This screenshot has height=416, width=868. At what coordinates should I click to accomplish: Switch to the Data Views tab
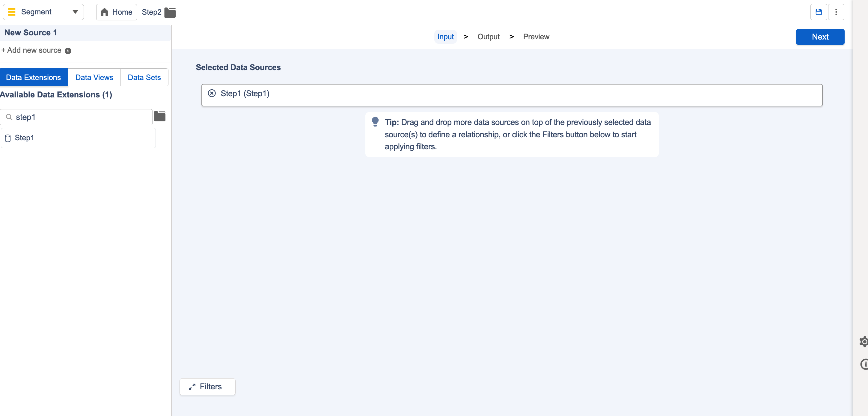pos(94,77)
